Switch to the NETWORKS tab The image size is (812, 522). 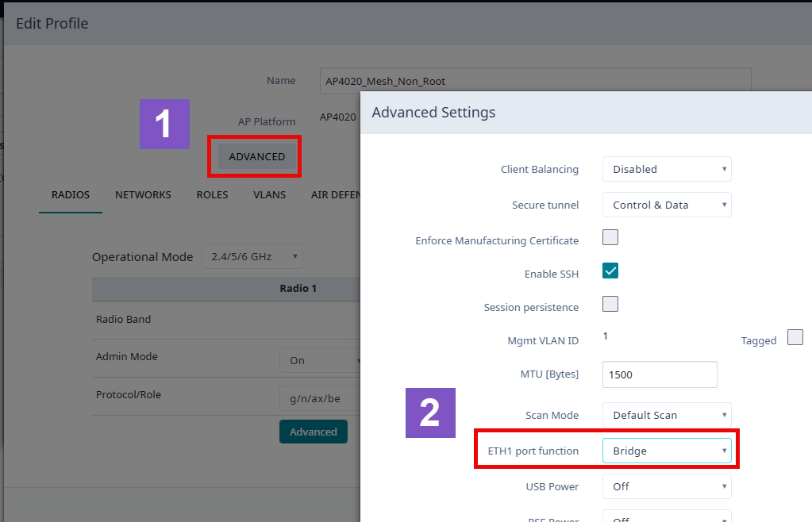point(143,194)
